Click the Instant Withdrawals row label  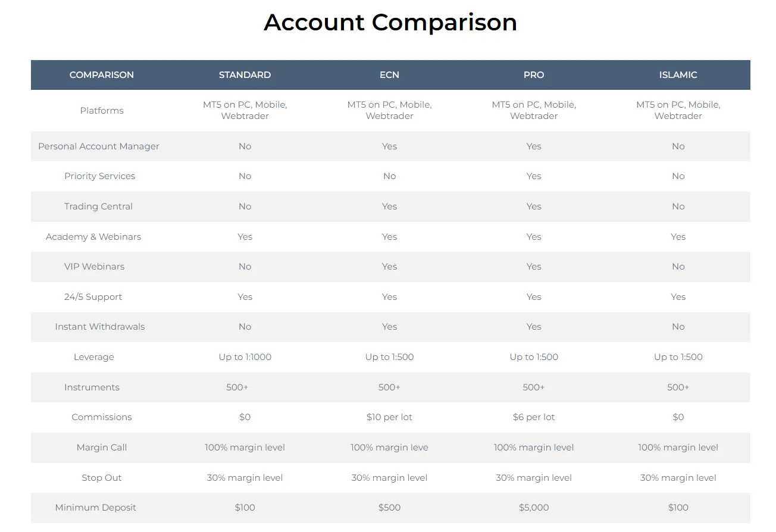[x=99, y=327]
